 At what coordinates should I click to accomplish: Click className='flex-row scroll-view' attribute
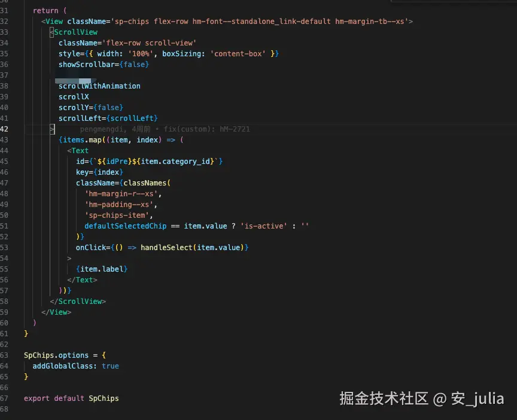127,43
